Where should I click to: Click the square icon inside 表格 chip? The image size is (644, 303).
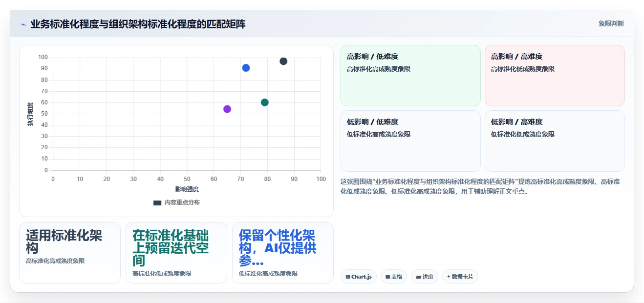tap(387, 277)
